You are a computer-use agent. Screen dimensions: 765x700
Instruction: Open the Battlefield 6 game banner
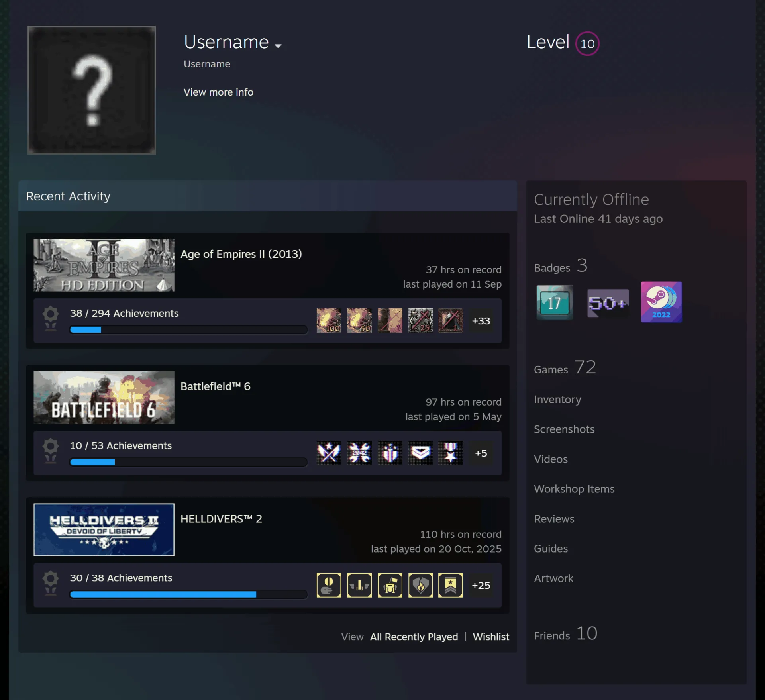(x=104, y=397)
